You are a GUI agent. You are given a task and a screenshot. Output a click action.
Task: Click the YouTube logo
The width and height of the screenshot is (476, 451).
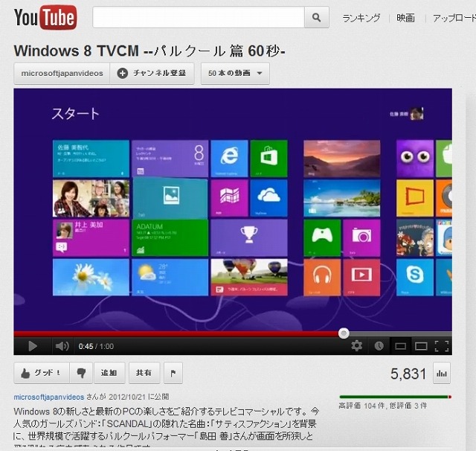coord(45,18)
